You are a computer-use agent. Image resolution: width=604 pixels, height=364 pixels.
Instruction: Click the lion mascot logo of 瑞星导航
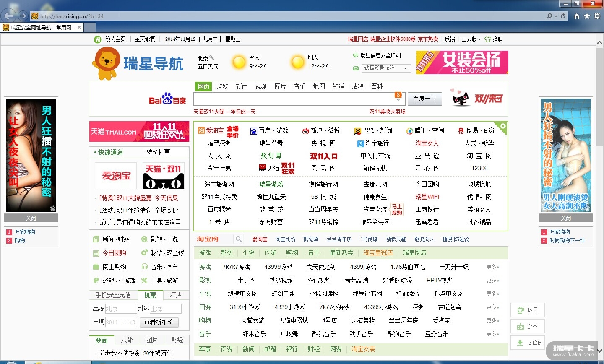click(106, 63)
